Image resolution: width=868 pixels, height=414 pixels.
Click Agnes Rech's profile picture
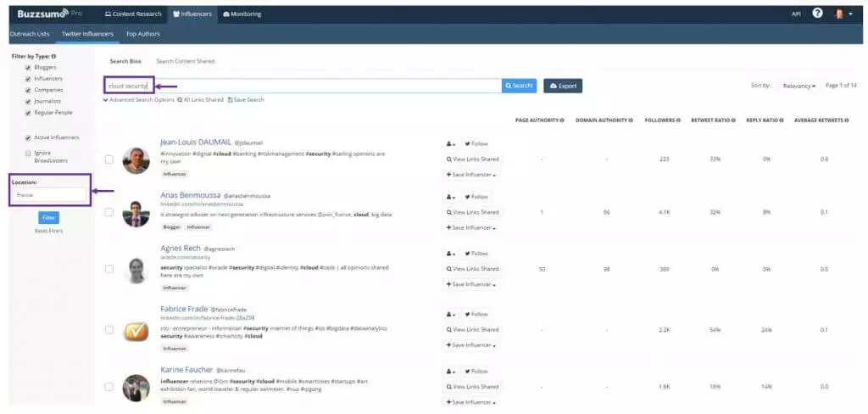[136, 271]
